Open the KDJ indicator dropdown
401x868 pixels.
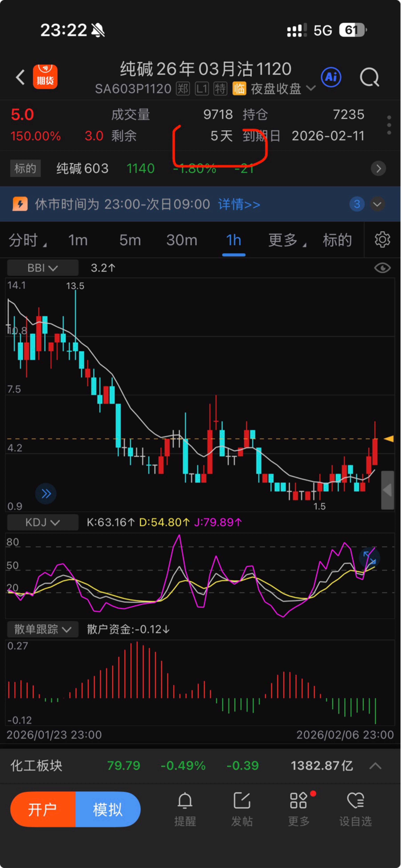click(42, 522)
